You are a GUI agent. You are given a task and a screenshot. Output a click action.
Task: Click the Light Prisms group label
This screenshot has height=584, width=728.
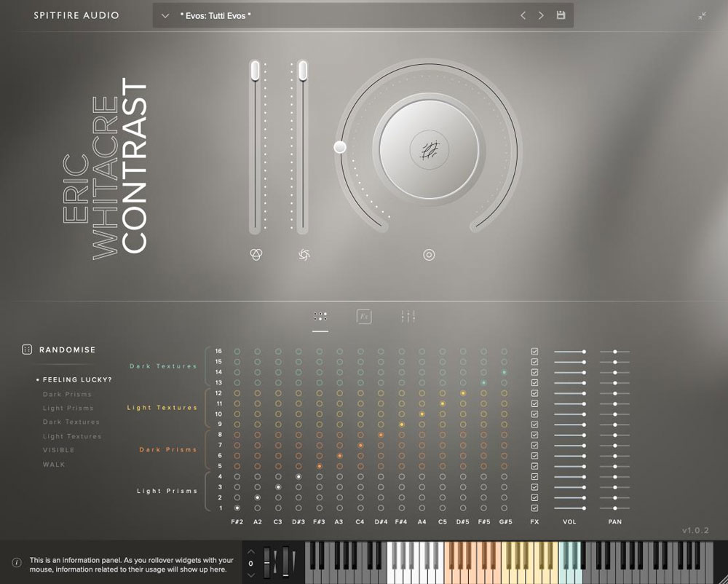tap(167, 491)
